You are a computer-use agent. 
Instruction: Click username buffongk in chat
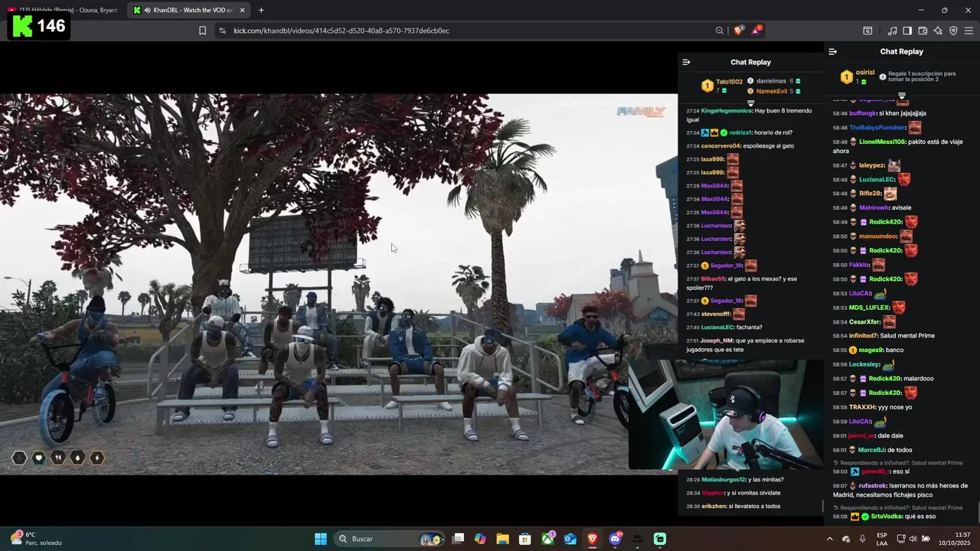pyautogui.click(x=863, y=113)
